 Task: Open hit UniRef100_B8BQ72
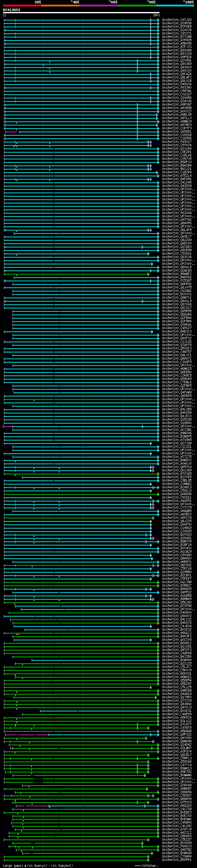point(177,460)
